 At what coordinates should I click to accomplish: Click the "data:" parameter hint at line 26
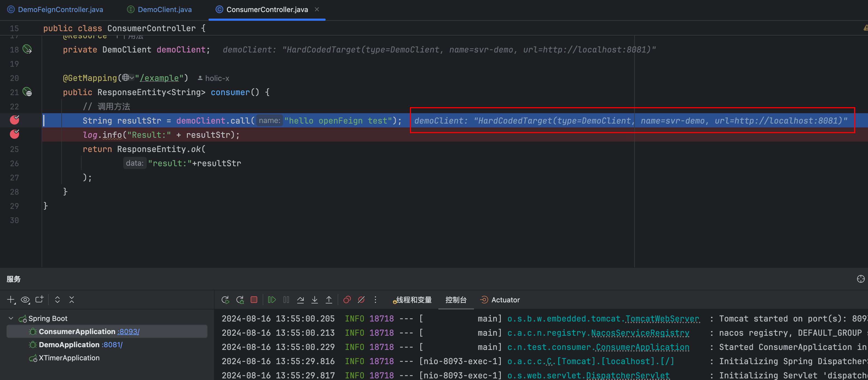coord(135,163)
